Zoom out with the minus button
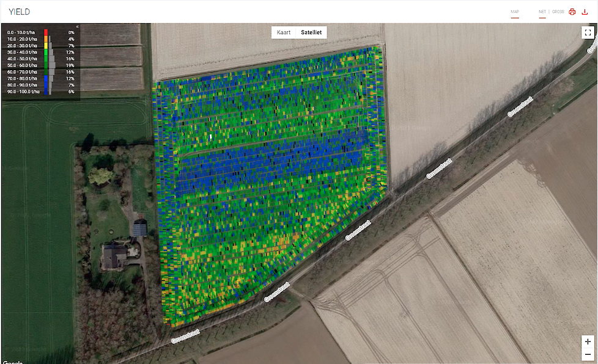Viewport: 598px width, 364px height. click(588, 355)
